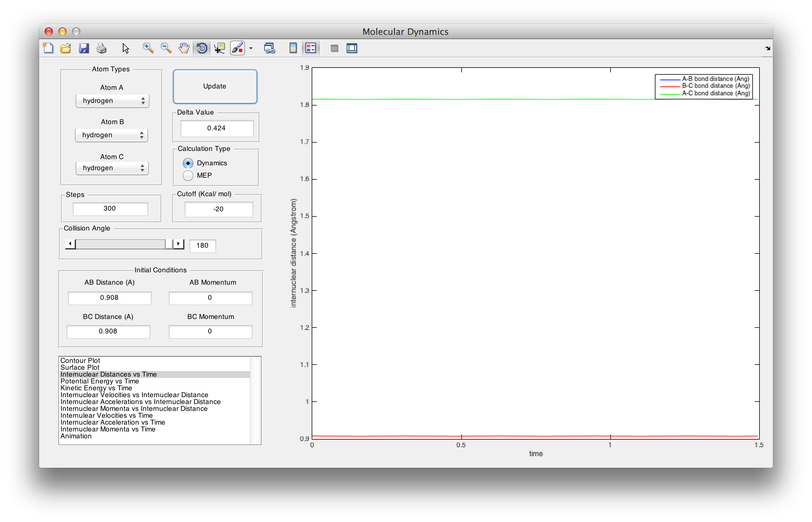Click the Save Figure floppy icon
Screen dimensions: 812x522
84,48
